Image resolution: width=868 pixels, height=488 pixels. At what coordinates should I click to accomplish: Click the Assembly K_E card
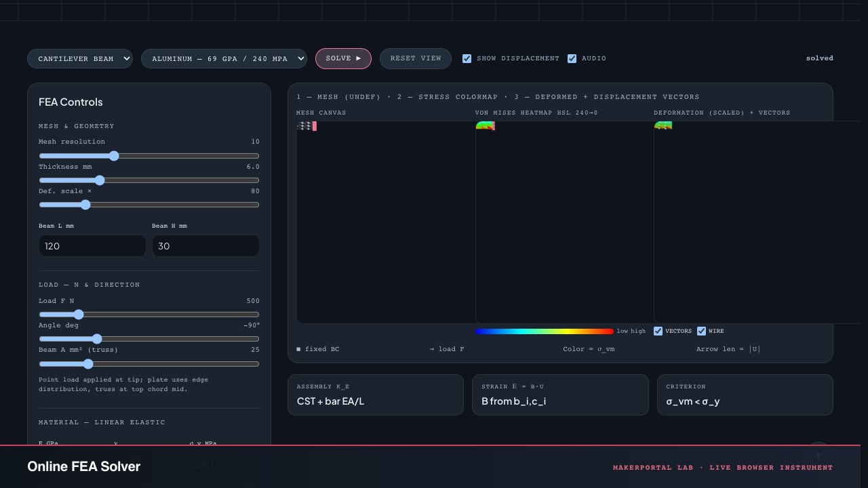pyautogui.click(x=376, y=394)
